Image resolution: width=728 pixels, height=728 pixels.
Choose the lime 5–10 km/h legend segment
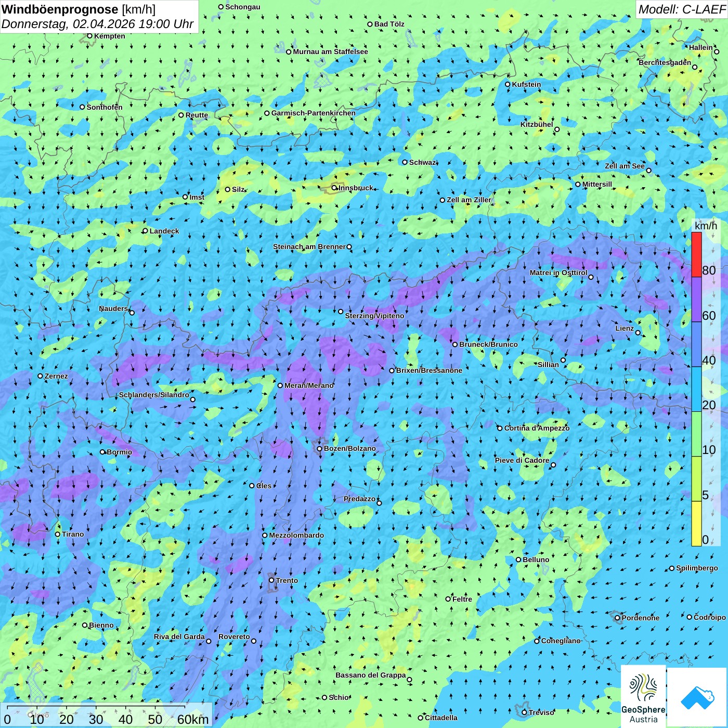[x=696, y=479]
